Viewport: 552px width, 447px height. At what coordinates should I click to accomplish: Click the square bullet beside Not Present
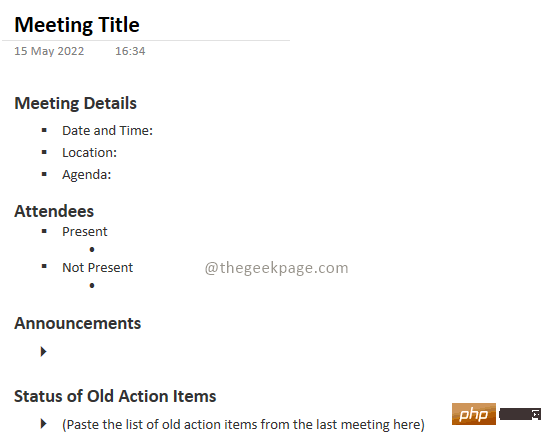(x=44, y=266)
